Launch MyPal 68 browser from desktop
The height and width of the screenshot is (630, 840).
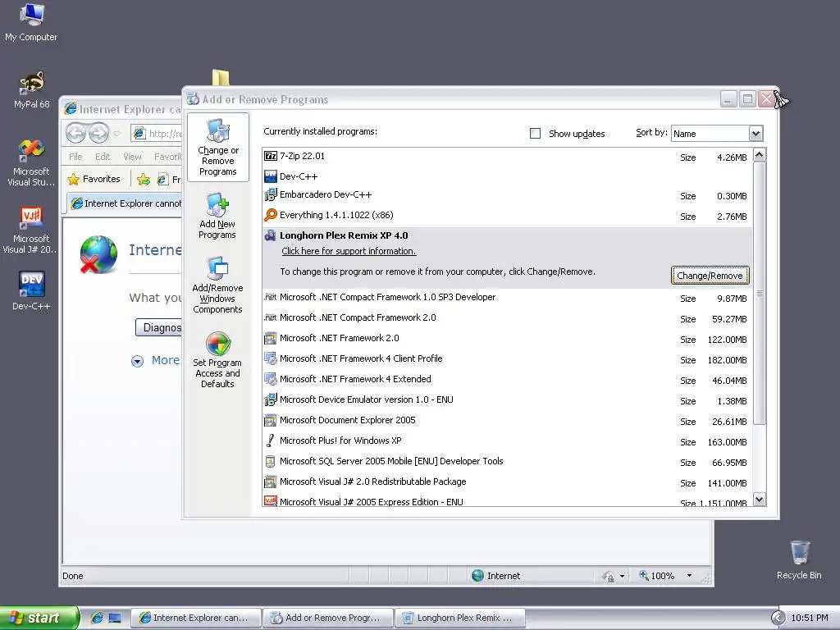[31, 89]
